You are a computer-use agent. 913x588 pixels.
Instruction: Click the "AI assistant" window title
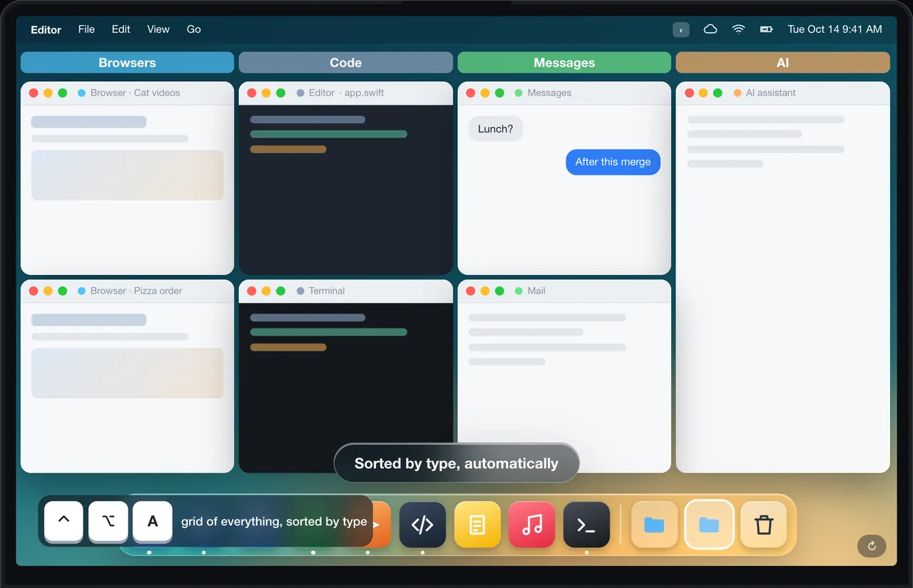point(771,93)
